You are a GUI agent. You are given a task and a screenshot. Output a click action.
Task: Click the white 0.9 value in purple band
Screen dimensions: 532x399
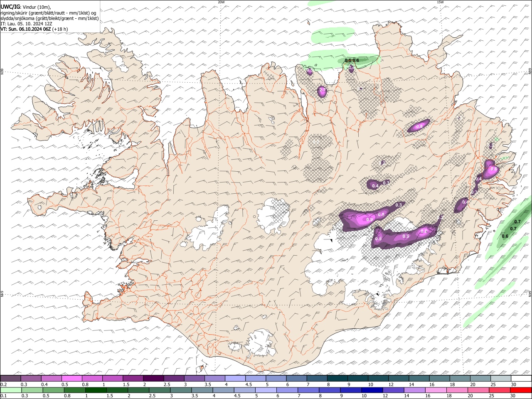point(370,219)
